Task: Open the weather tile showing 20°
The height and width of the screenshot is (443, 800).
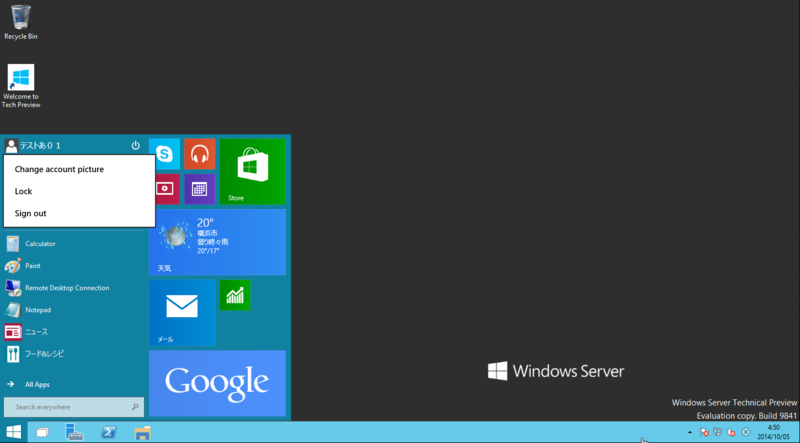Action: pos(217,242)
